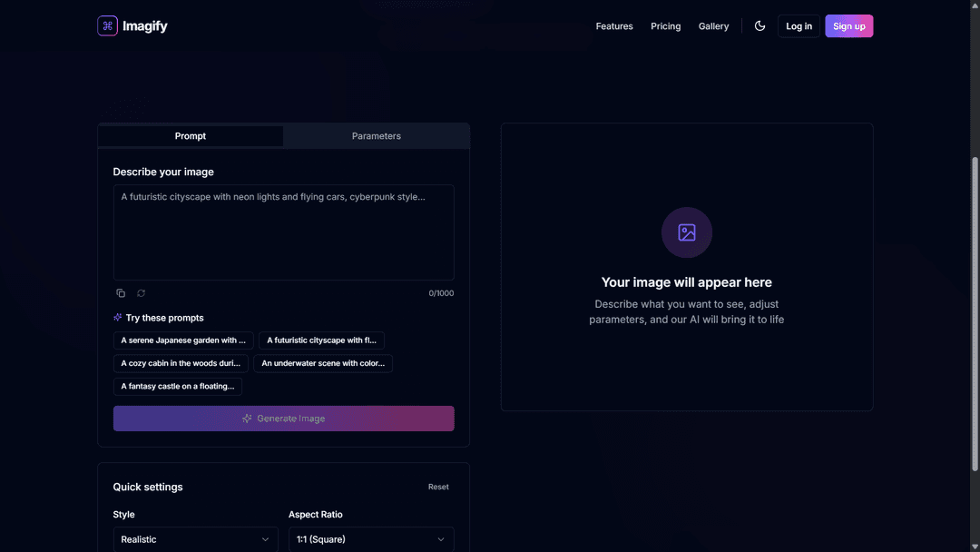Click the Sign up button

coord(848,26)
